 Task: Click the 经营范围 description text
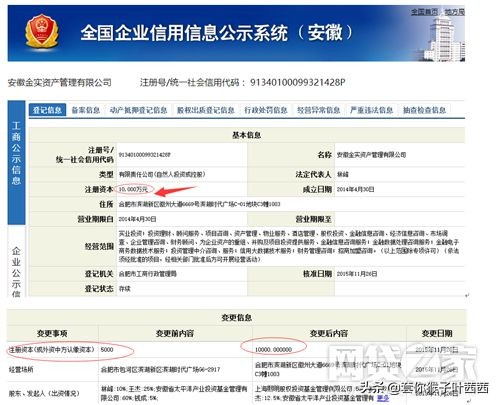289,246
